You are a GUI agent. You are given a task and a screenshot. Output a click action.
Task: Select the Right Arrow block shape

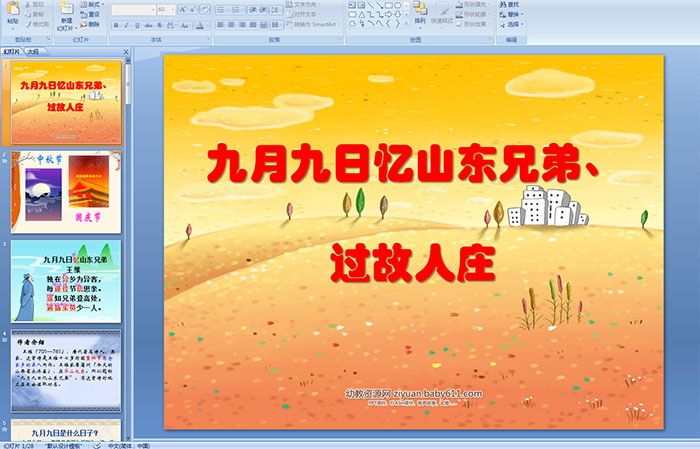click(388, 14)
